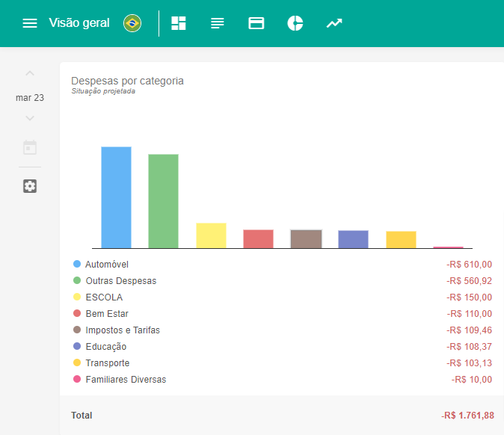The width and height of the screenshot is (504, 435).
Task: Click the 'mar 23' month label
Action: click(x=30, y=97)
